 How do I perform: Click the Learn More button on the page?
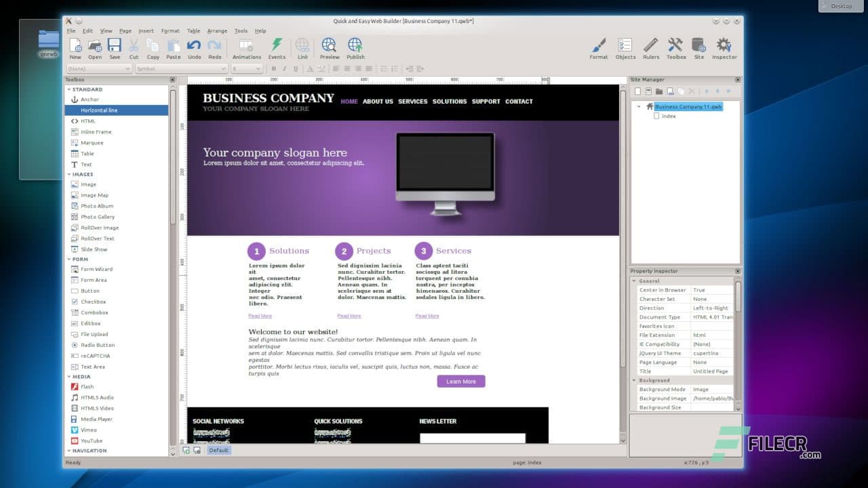click(x=461, y=381)
